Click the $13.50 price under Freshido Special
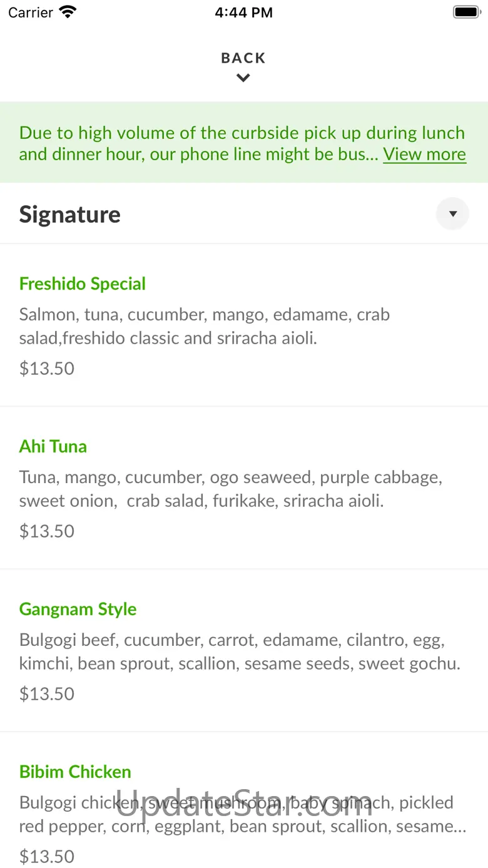 [47, 368]
